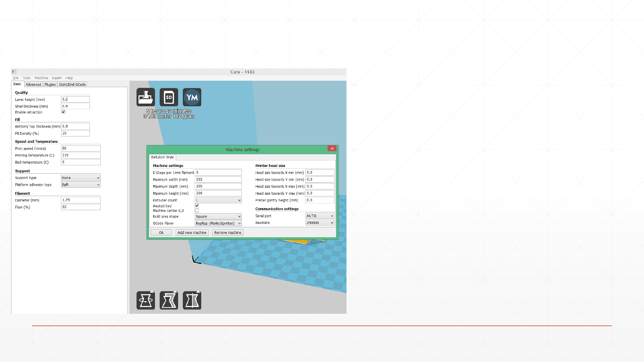Switch to the Advanced tab
The image size is (644, 362).
click(x=33, y=84)
